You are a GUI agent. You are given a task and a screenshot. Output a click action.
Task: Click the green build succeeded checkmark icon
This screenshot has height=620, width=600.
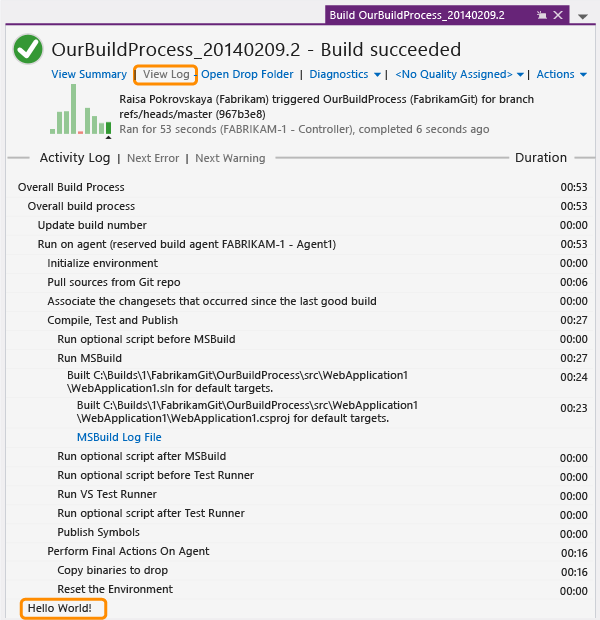[x=28, y=49]
